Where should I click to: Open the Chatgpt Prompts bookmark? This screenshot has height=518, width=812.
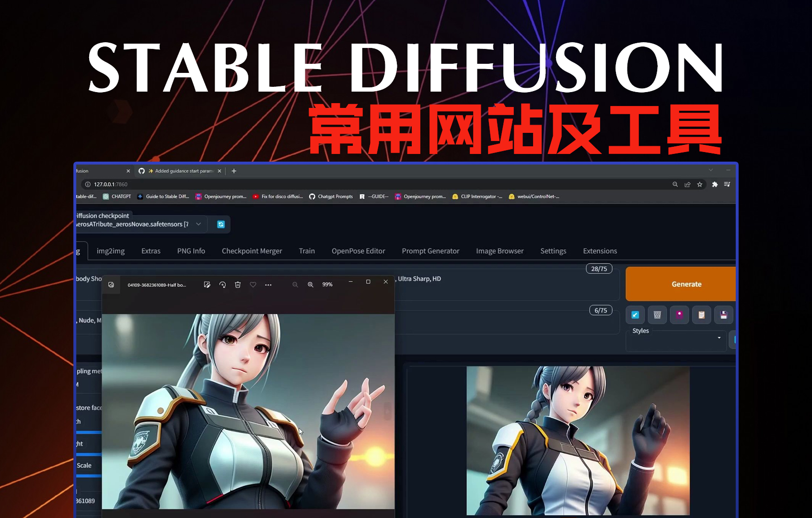[331, 197]
